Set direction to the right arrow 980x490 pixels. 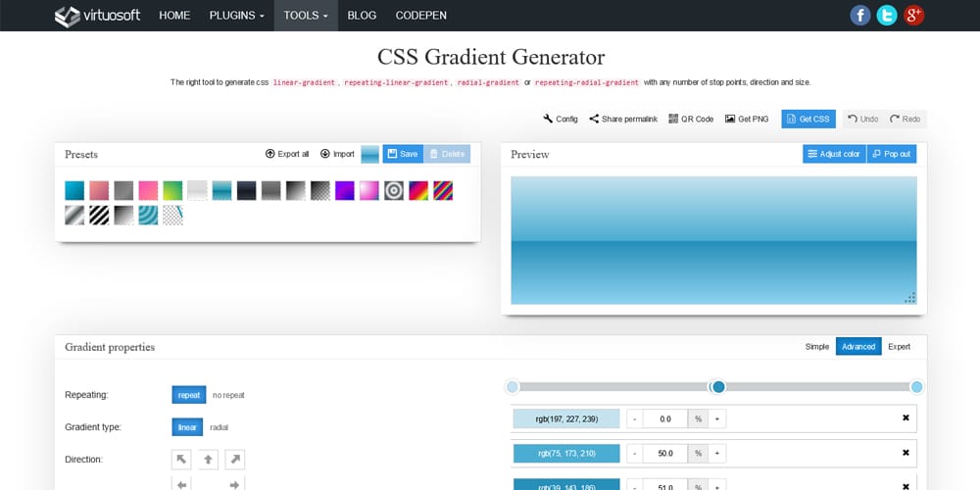pyautogui.click(x=235, y=484)
